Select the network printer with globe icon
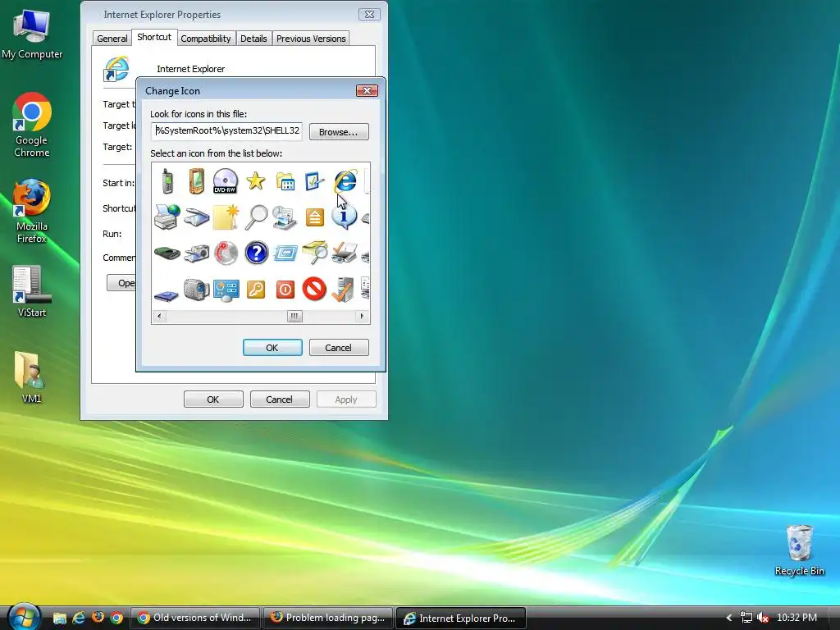Viewport: 840px width, 630px height. click(167, 217)
